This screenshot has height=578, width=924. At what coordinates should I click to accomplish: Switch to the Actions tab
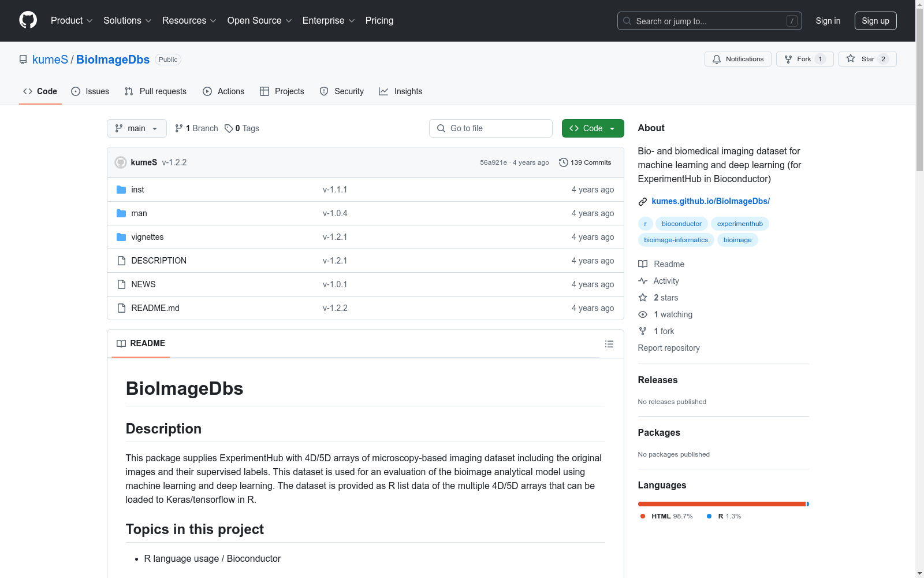pos(223,91)
